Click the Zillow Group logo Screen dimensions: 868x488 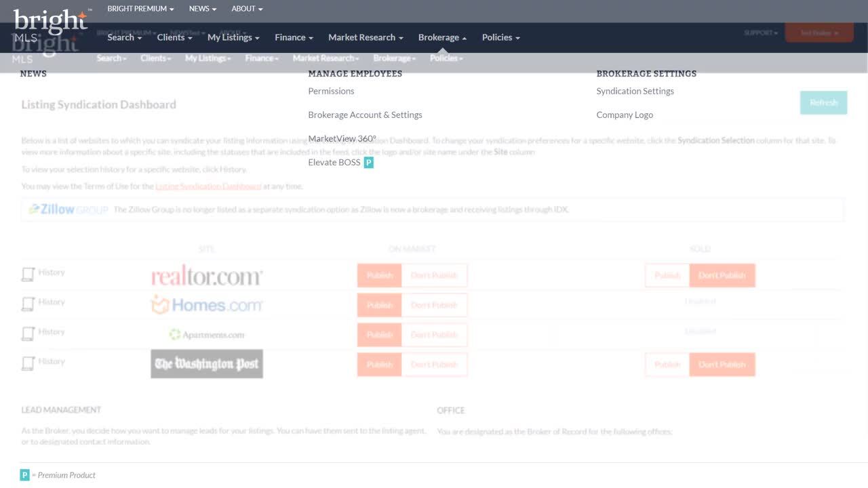coord(68,209)
